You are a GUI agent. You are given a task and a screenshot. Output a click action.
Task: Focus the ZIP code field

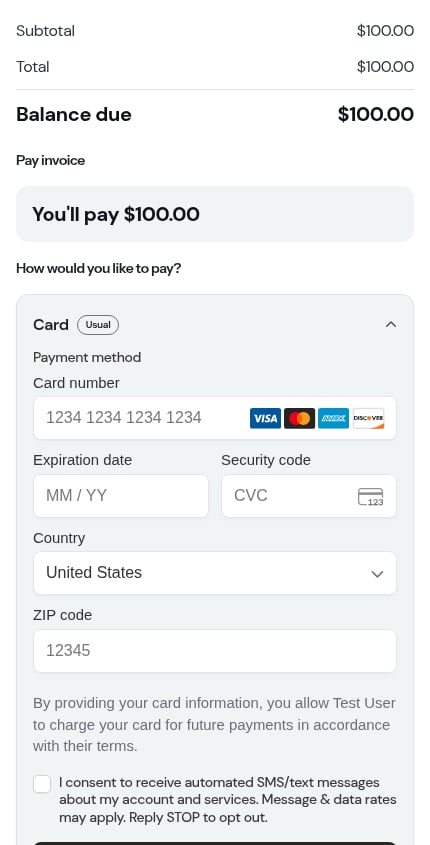tap(215, 651)
